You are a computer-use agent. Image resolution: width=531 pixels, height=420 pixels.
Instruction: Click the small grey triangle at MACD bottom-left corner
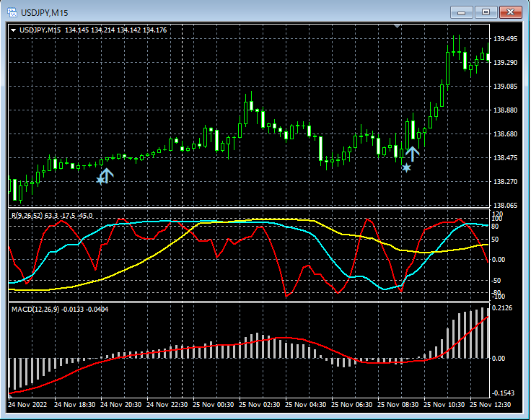point(11,395)
